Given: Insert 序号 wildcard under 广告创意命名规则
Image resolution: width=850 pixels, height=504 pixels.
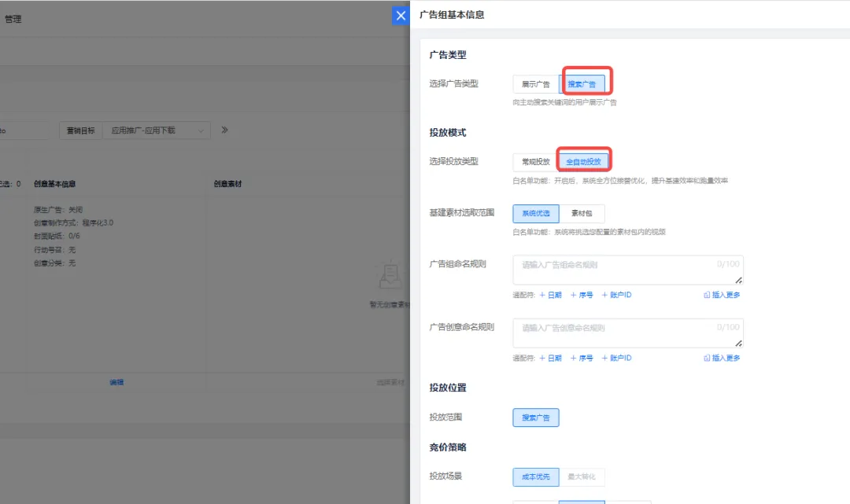Looking at the screenshot, I should pos(582,358).
